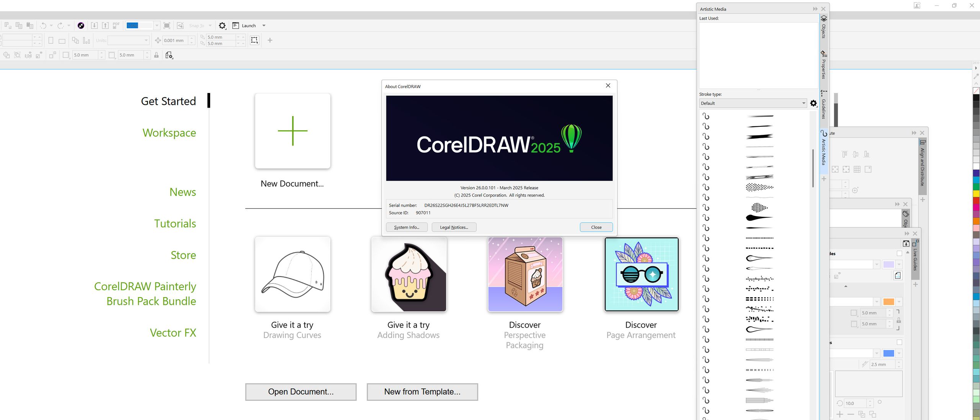Screen dimensions: 980x420
Task: Open the System Info dialog
Action: pos(407,227)
